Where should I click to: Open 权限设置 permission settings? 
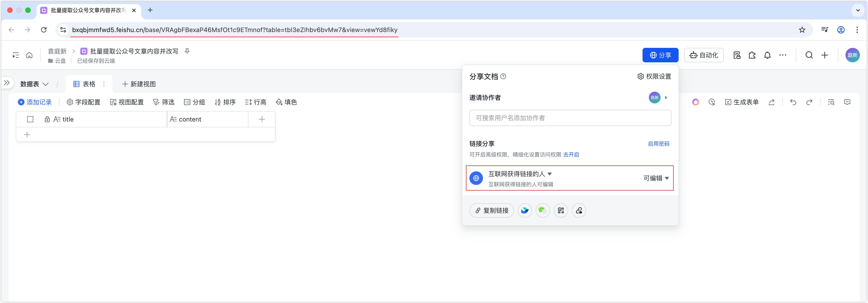(x=654, y=77)
